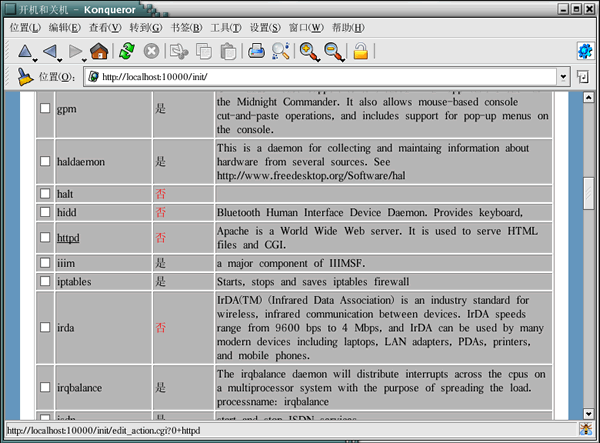600x443 pixels.
Task: Click the Cut toolbar icon
Action: click(x=179, y=51)
